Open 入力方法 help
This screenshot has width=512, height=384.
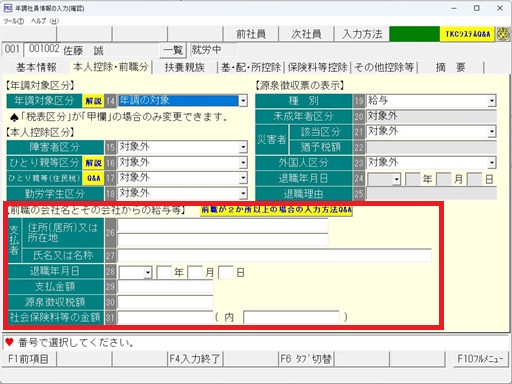tap(362, 34)
